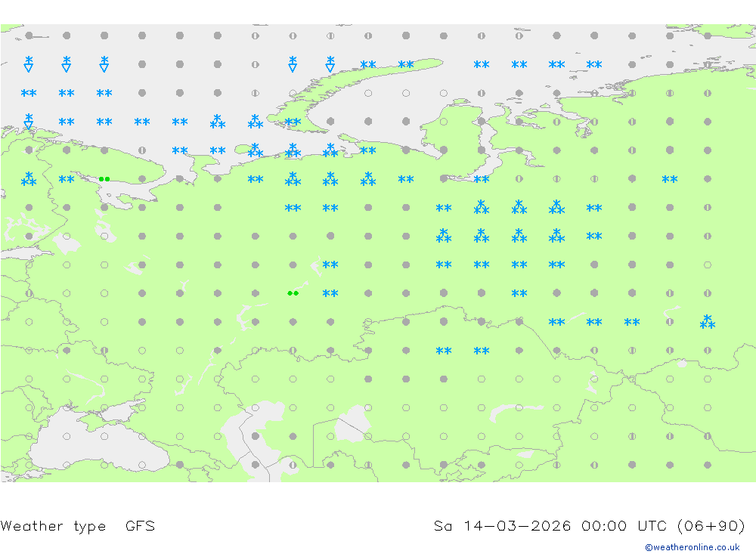Click the '00:00 UTC' time text
This screenshot has width=756, height=554.
[x=625, y=525]
